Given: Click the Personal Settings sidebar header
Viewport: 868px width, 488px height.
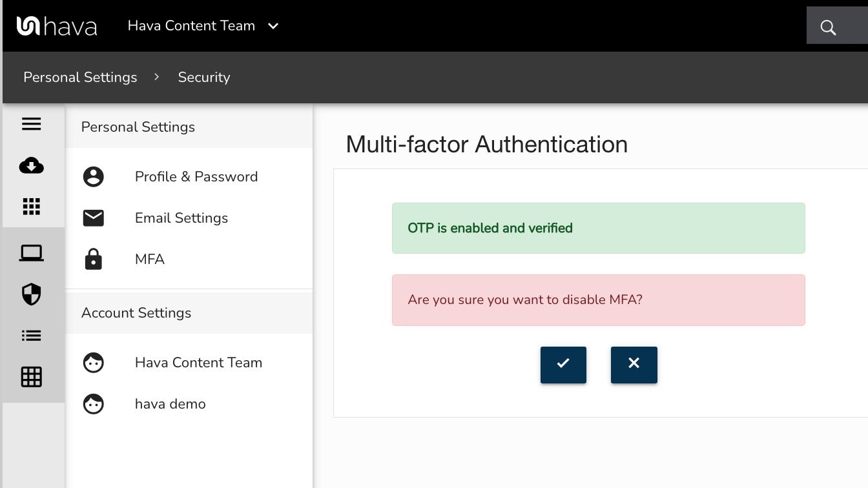Looking at the screenshot, I should click(x=189, y=127).
